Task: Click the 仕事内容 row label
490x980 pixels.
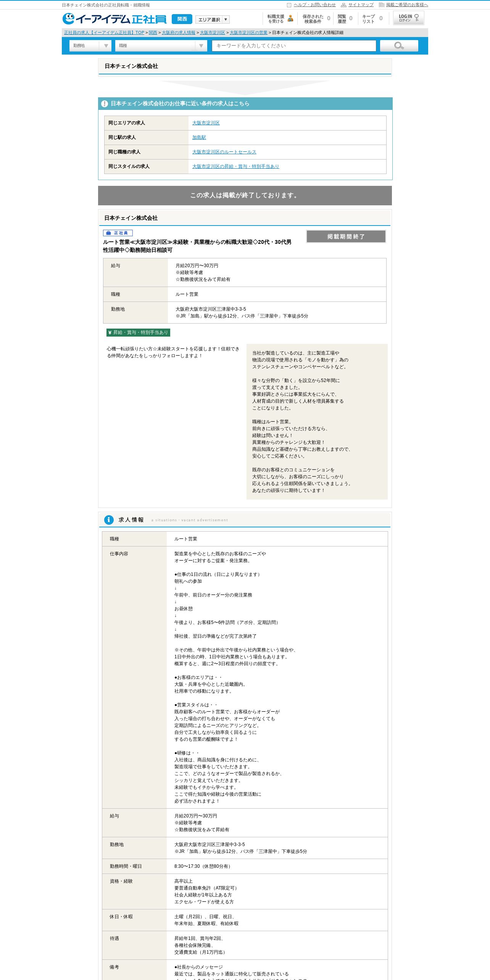Action: coord(119,554)
